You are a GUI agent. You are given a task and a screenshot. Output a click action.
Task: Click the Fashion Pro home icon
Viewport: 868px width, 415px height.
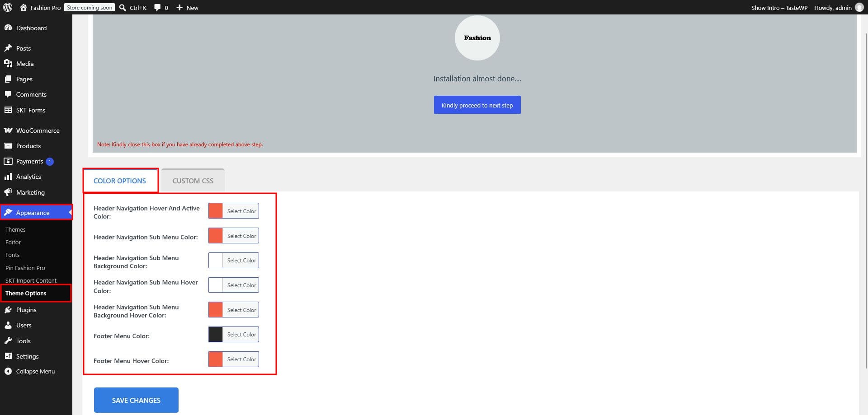[x=24, y=7]
